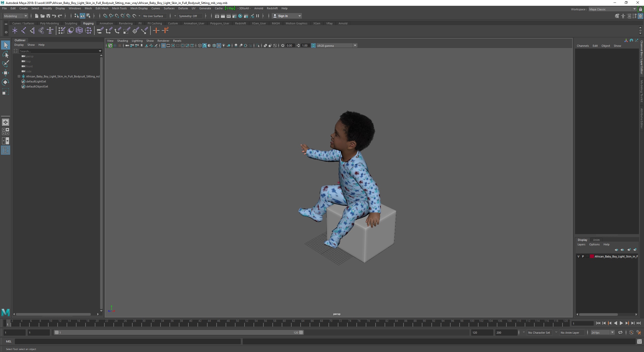Viewport: 644px width, 352px height.
Task: Click the four-pane layout icon
Action: pos(6,131)
